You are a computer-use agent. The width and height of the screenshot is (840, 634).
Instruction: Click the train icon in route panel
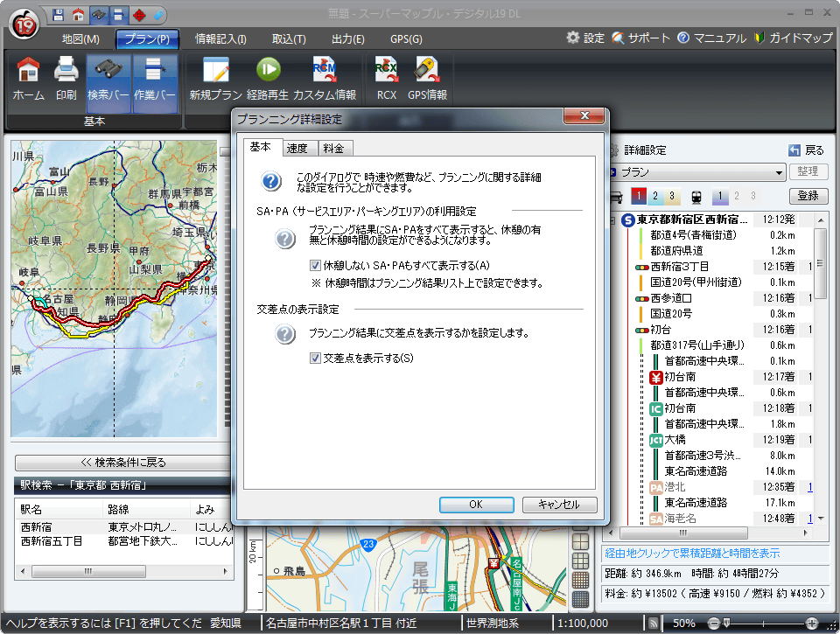[696, 197]
